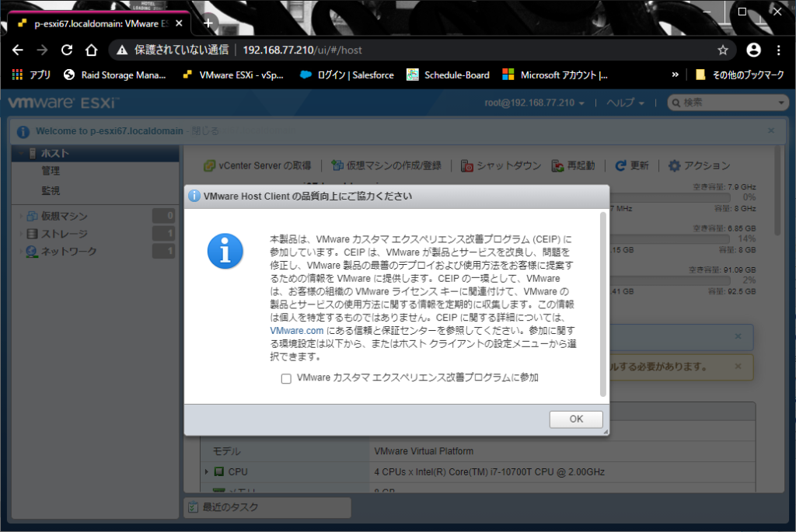Open ストレージ in the navigator
This screenshot has width=796, height=532.
click(64, 234)
